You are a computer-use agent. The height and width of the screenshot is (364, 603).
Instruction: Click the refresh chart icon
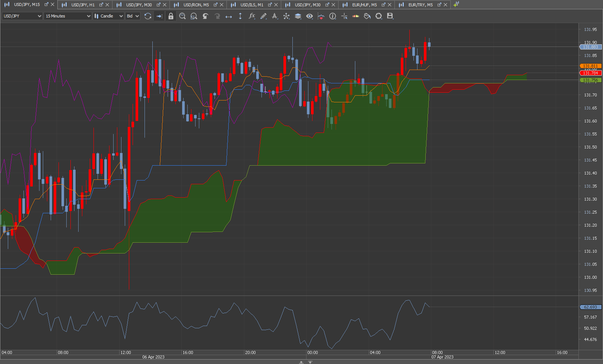pyautogui.click(x=148, y=16)
